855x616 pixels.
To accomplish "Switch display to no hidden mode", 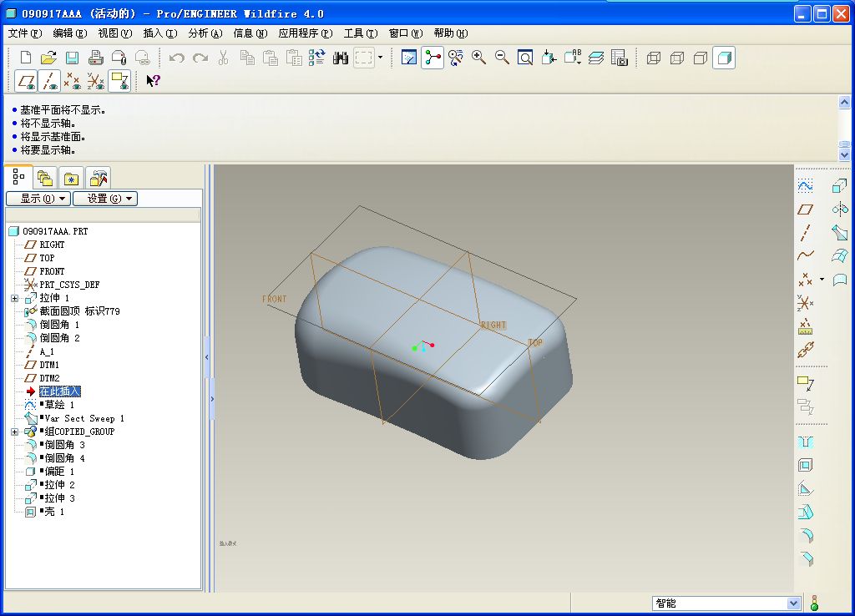I will tap(701, 58).
